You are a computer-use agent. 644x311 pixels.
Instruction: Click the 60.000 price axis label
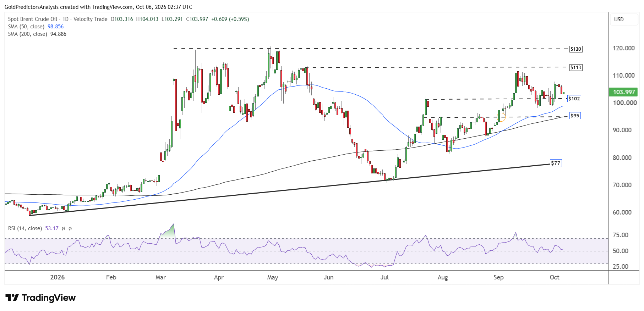tap(622, 212)
